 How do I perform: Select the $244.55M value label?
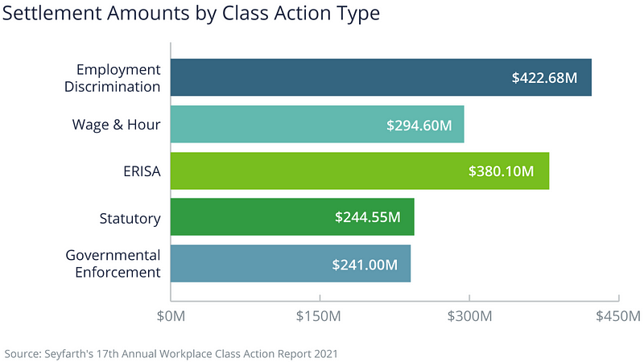[367, 218]
